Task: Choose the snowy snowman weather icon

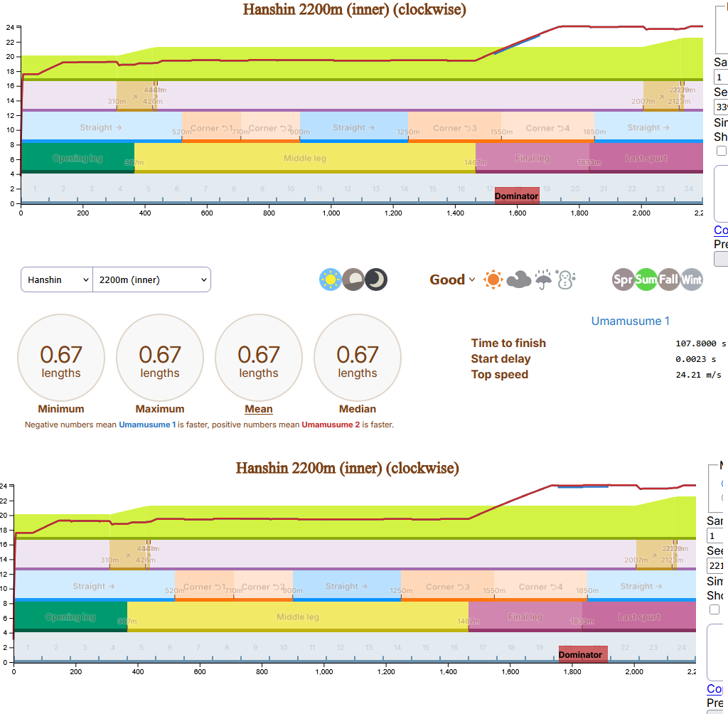Action: click(565, 279)
